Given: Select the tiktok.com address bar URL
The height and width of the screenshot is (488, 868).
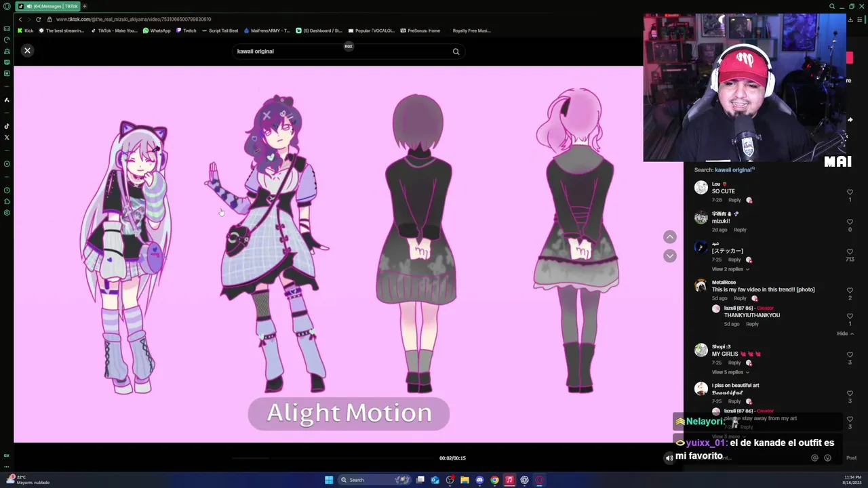Looking at the screenshot, I should coord(134,19).
